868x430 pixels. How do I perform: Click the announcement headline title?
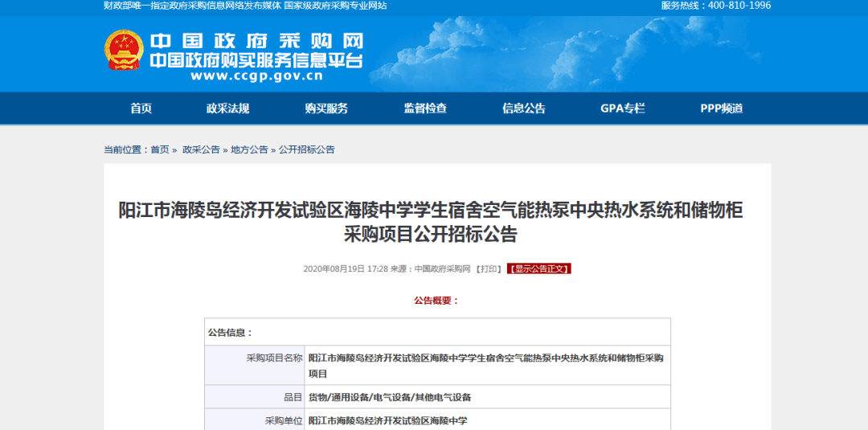(x=431, y=223)
